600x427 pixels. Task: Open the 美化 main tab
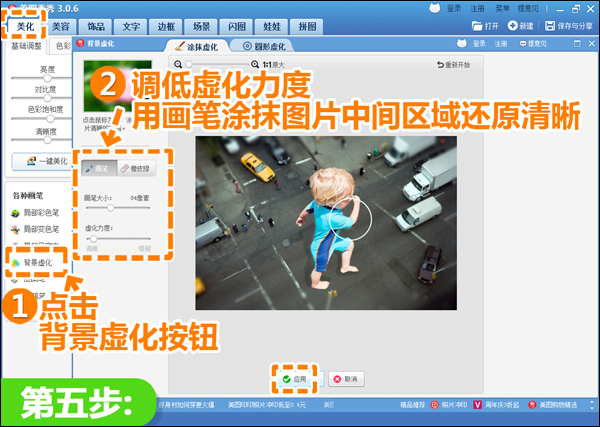click(25, 27)
